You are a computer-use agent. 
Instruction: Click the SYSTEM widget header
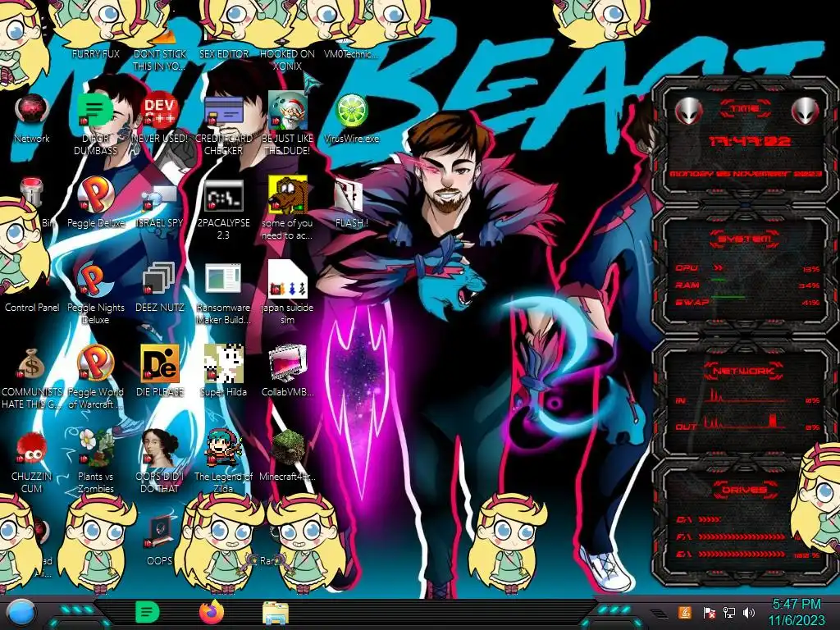[745, 239]
